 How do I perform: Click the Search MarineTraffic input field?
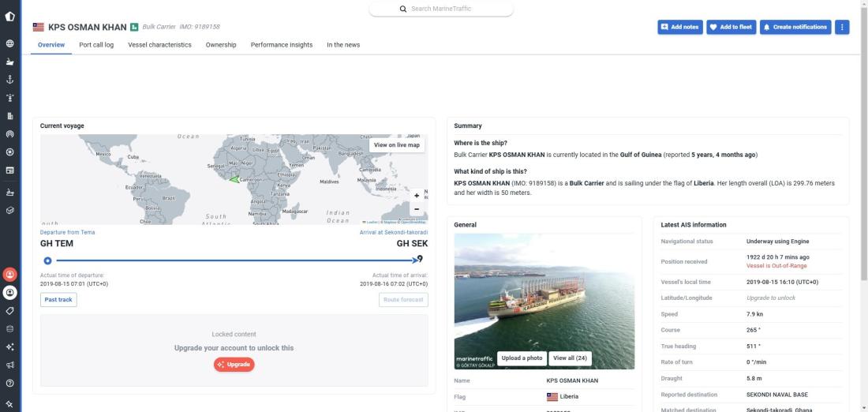point(441,9)
